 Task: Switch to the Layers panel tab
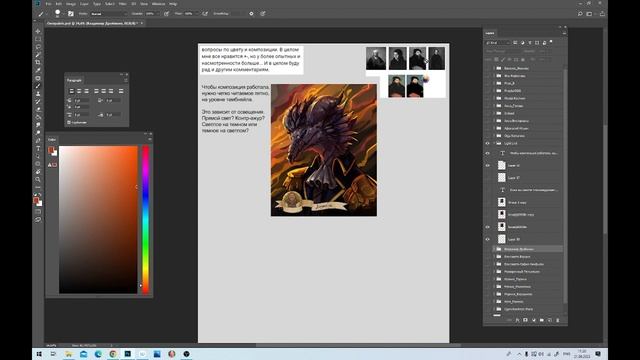pos(490,33)
